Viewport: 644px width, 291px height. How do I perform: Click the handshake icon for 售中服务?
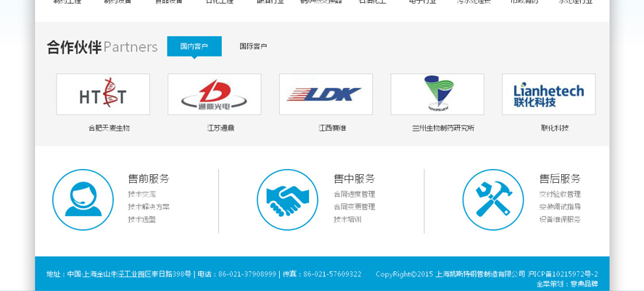pyautogui.click(x=287, y=200)
